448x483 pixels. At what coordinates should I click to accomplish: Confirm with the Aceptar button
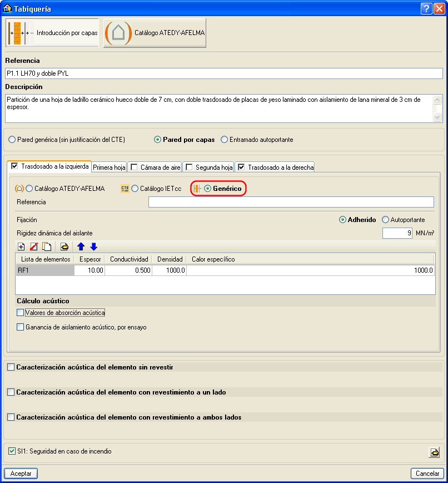(21, 474)
